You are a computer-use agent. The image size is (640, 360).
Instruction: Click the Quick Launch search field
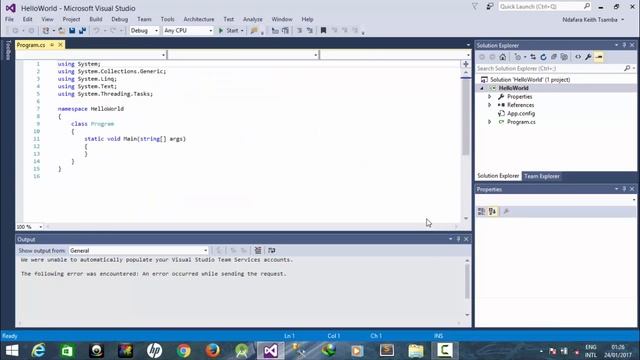coord(544,7)
